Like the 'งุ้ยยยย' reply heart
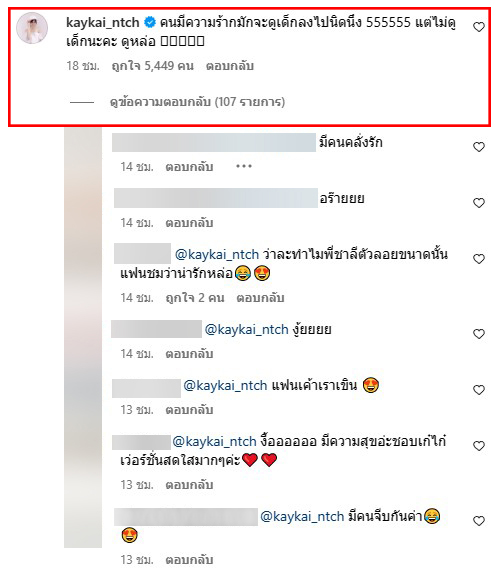The image size is (497, 574). 479,334
